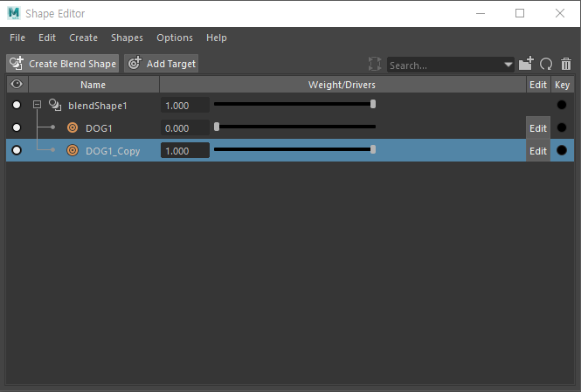Click the Maya logo icon in title bar

pos(14,13)
